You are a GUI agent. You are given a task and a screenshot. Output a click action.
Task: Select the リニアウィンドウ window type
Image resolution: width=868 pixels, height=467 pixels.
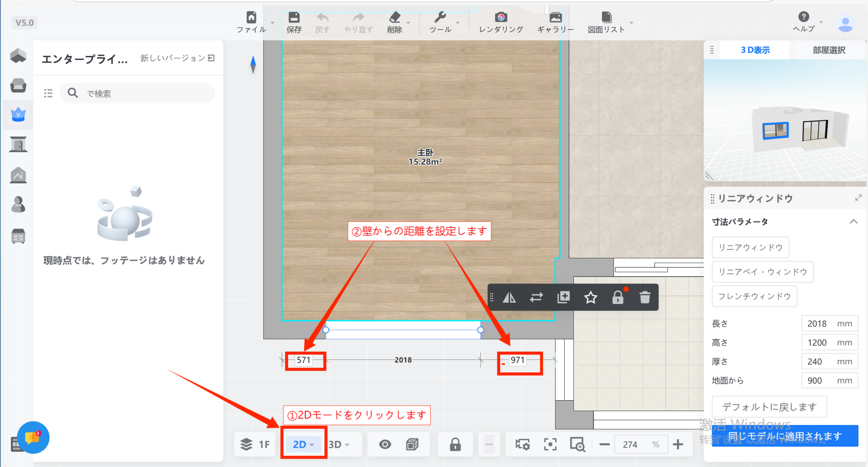click(750, 248)
